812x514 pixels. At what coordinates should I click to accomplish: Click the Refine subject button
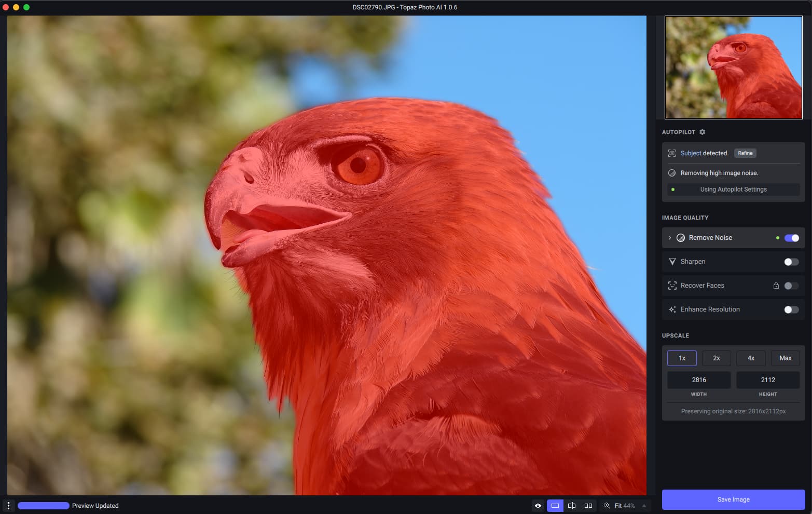click(745, 153)
